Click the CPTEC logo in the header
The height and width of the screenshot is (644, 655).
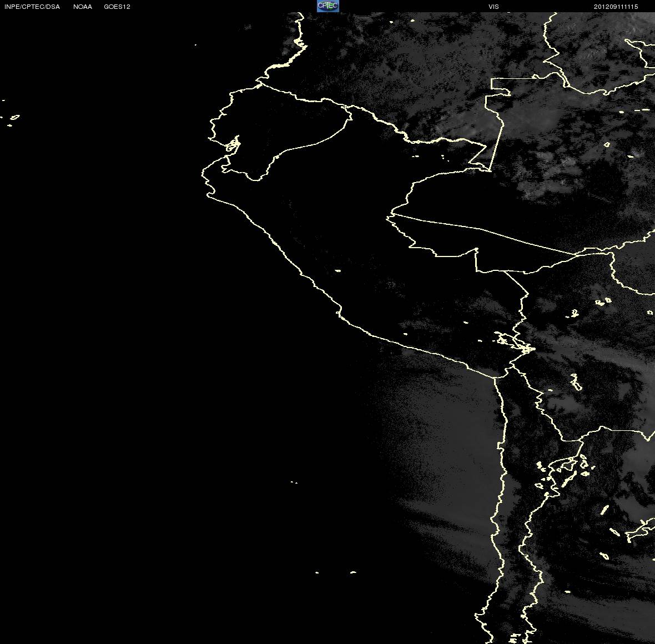(x=328, y=6)
